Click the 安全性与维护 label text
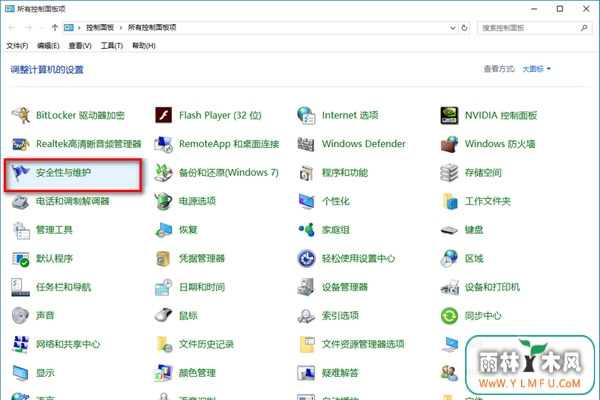This screenshot has height=400, width=600. [64, 173]
